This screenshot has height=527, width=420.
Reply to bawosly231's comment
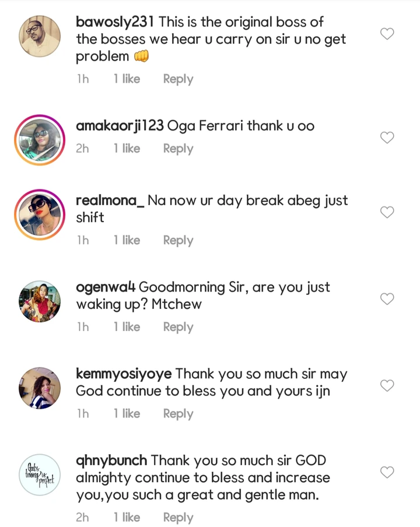coord(178,79)
